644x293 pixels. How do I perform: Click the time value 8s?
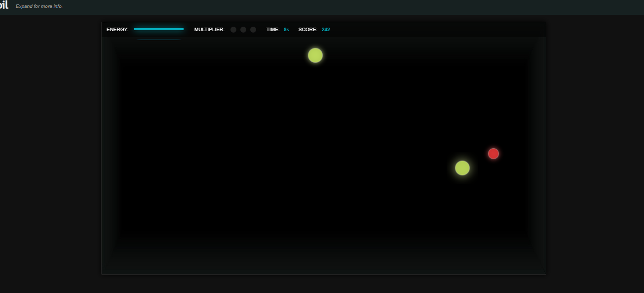tap(286, 30)
